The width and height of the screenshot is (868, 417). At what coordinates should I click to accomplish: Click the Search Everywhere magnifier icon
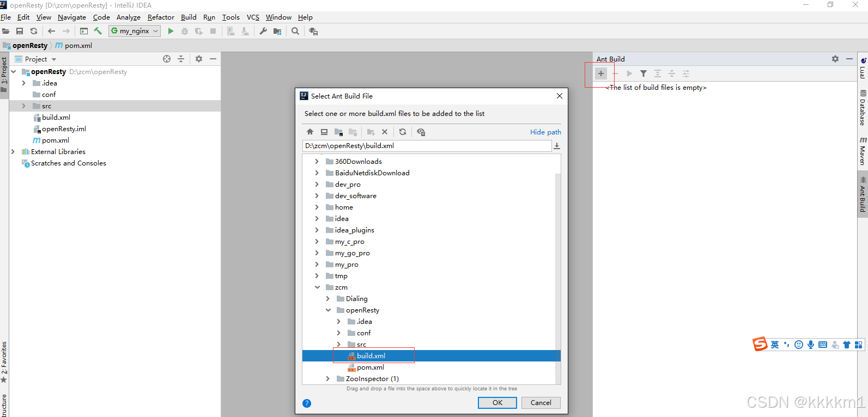point(295,31)
